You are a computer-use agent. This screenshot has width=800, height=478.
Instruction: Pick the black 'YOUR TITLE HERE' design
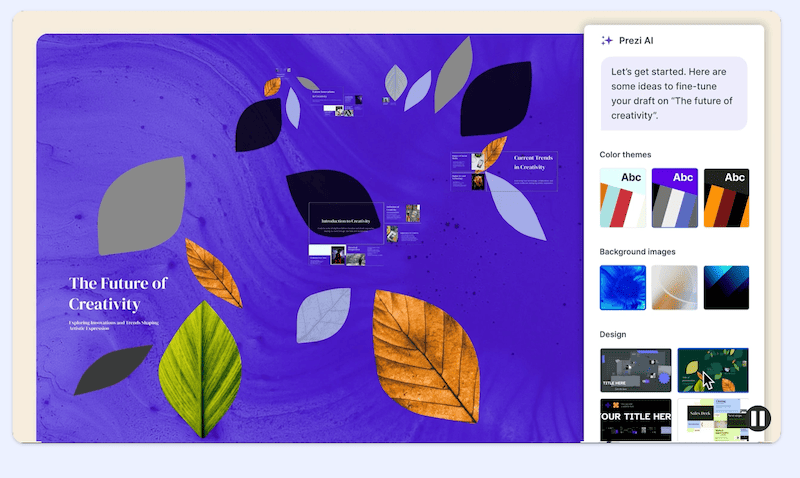pyautogui.click(x=635, y=420)
